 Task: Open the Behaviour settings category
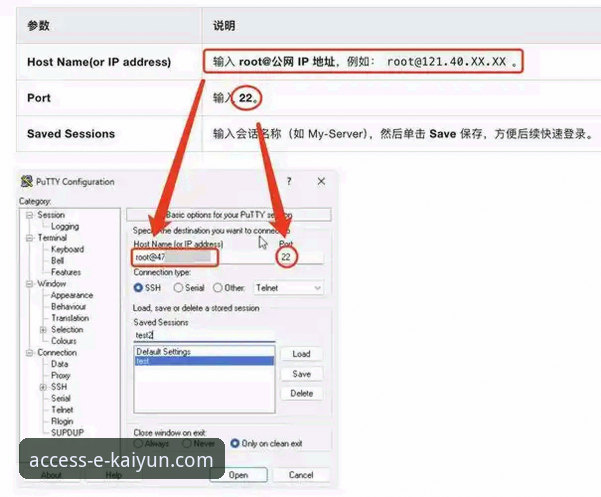click(69, 307)
